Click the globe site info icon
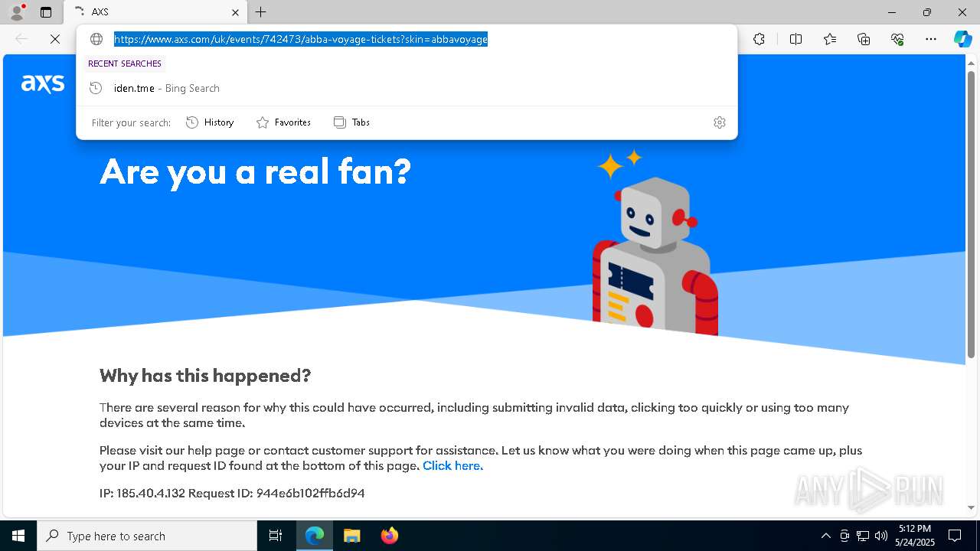The height and width of the screenshot is (551, 980). pyautogui.click(x=96, y=39)
